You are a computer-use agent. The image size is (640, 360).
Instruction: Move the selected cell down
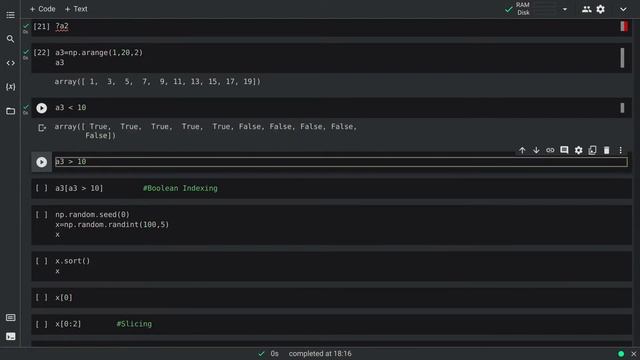pyautogui.click(x=536, y=150)
